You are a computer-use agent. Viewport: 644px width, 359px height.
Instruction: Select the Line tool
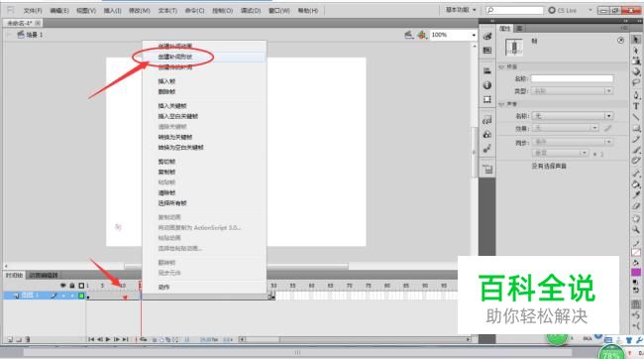coord(636,117)
